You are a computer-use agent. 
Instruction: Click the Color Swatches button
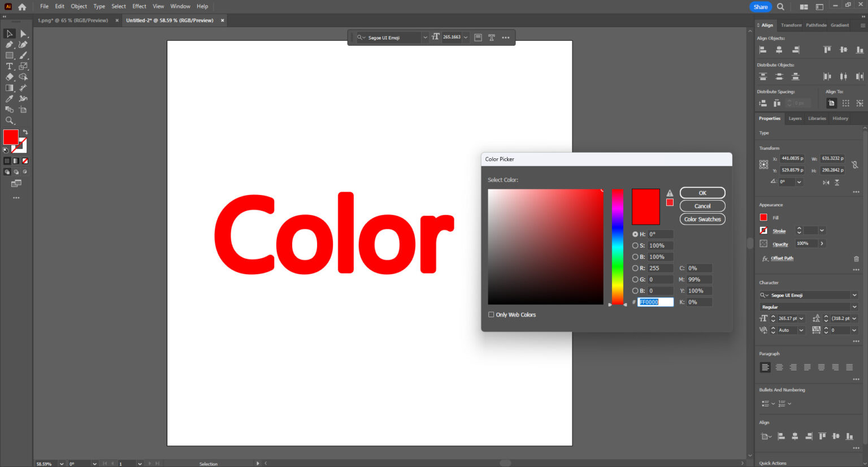[x=702, y=219]
